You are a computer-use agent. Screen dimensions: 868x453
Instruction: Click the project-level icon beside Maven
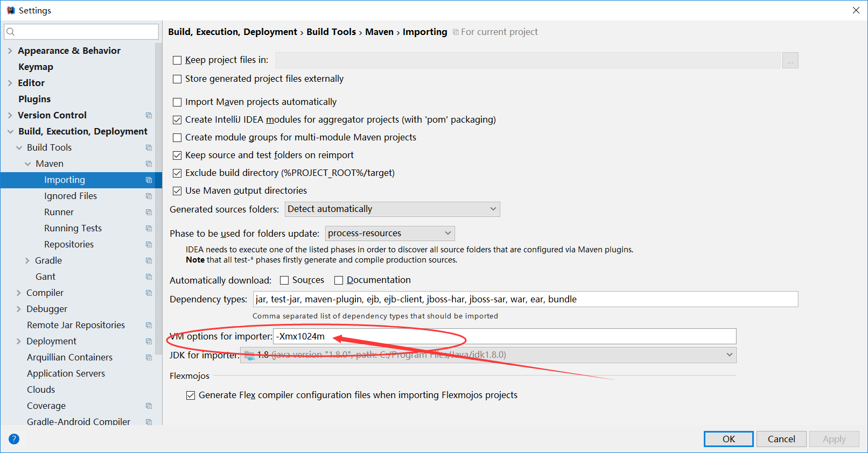click(149, 164)
